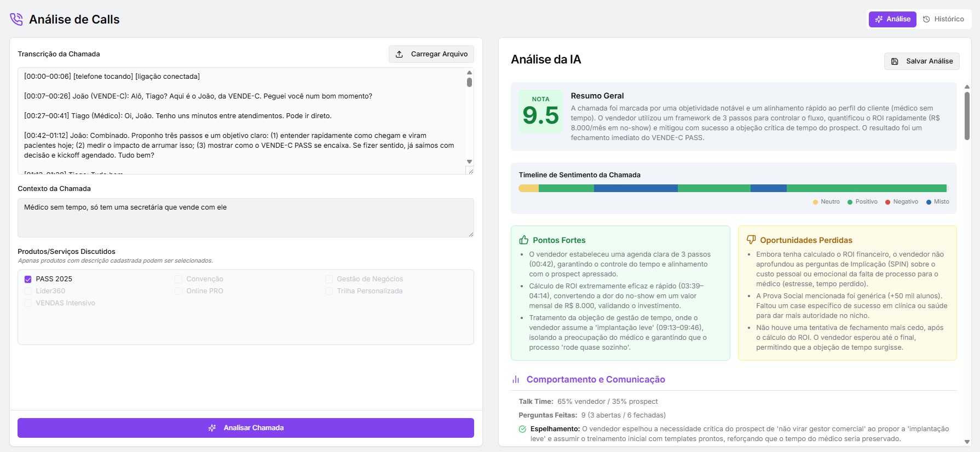Viewport: 980px width, 452px height.
Task: Tick the Líder360 product checkbox
Action: tap(28, 291)
